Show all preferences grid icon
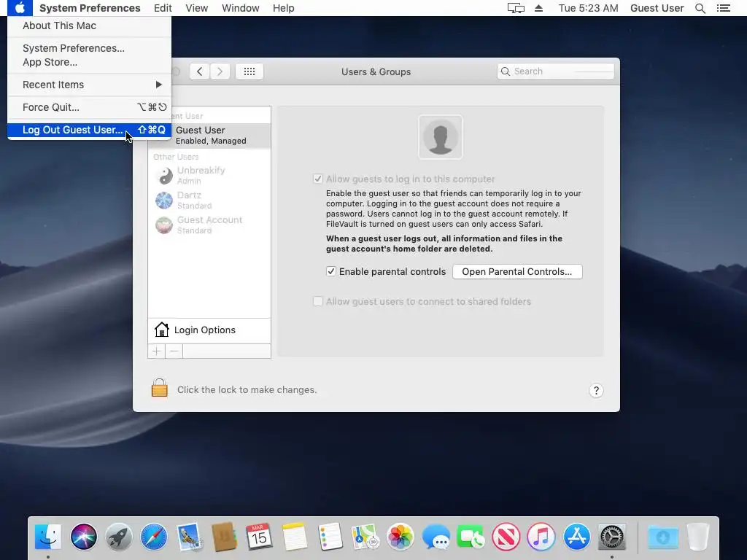This screenshot has width=747, height=560. (249, 71)
